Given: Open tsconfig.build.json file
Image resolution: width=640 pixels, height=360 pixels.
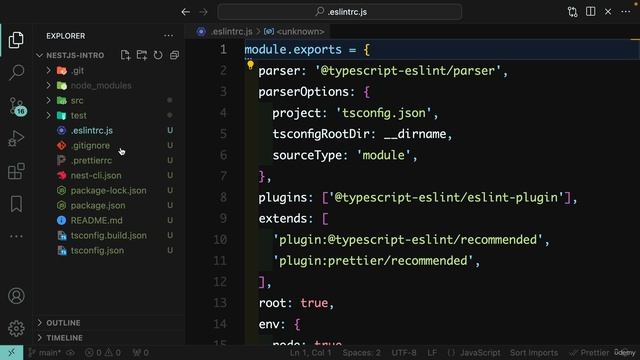Looking at the screenshot, I should point(109,236).
